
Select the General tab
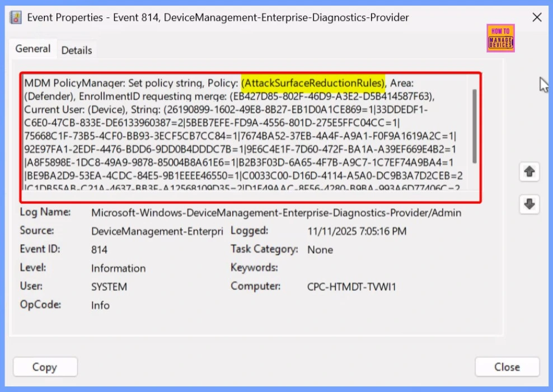coord(32,49)
